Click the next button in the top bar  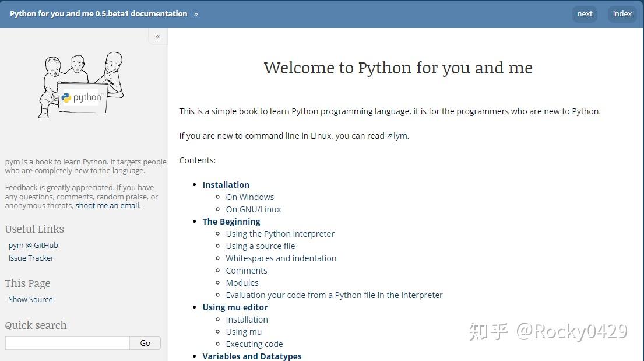[x=585, y=13]
